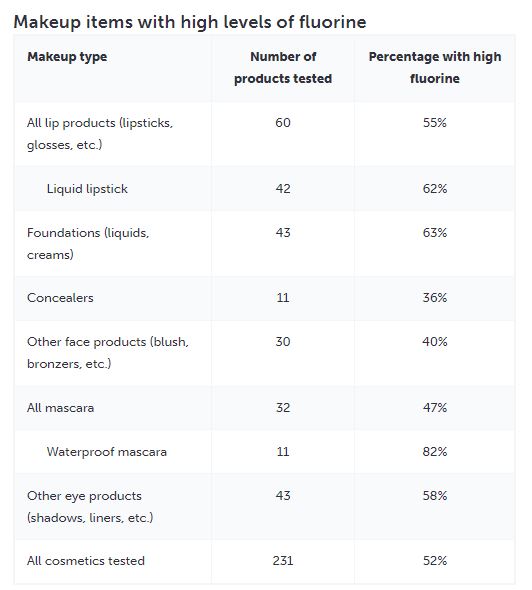The width and height of the screenshot is (532, 590).
Task: Click the 'Liquid lipstick' row label
Action: (x=87, y=189)
